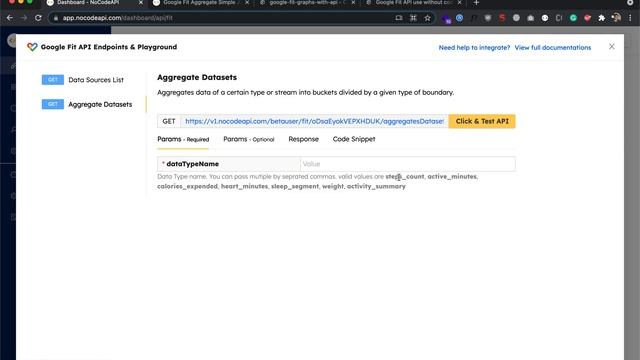
Task: Open the red S extension icon
Action: click(502, 18)
